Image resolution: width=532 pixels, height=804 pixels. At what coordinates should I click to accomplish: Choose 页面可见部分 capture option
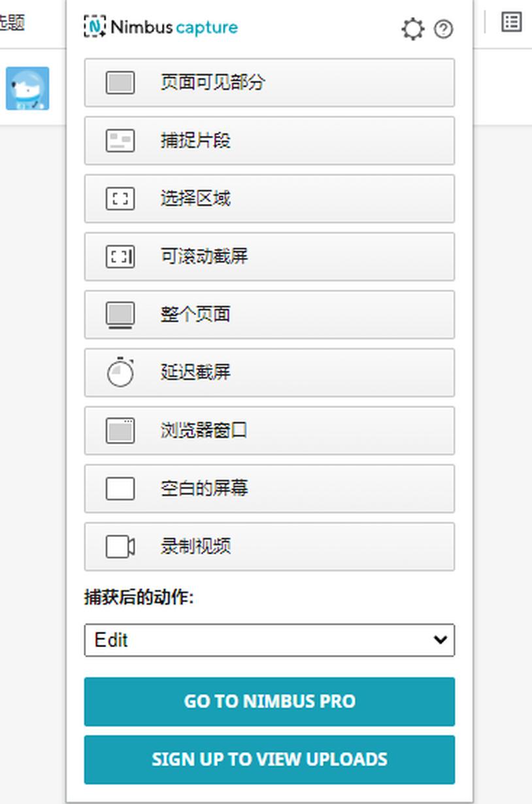[x=269, y=82]
